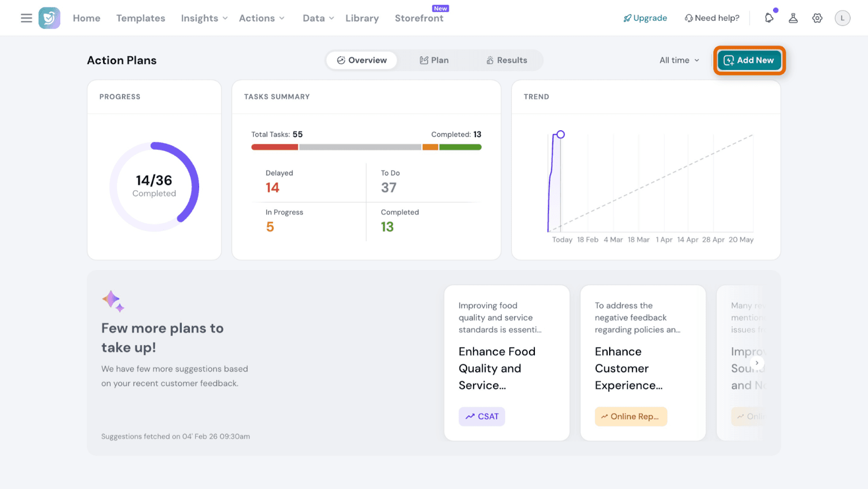This screenshot has height=489, width=868.
Task: Expand the Actions dropdown menu
Action: (x=261, y=18)
